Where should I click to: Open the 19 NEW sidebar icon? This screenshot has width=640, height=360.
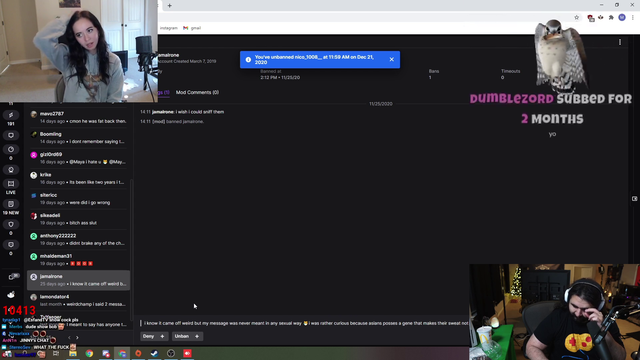11,204
